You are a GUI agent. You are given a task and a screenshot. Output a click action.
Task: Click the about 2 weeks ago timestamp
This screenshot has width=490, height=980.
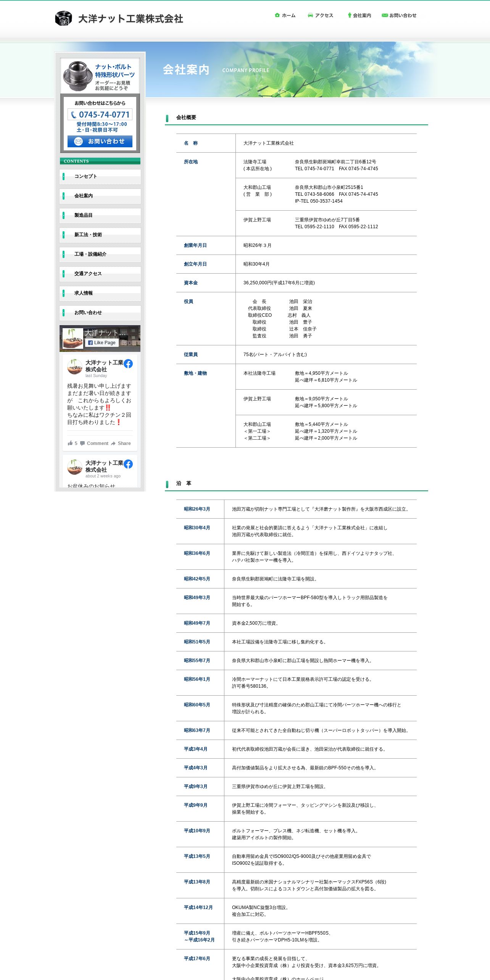(103, 476)
